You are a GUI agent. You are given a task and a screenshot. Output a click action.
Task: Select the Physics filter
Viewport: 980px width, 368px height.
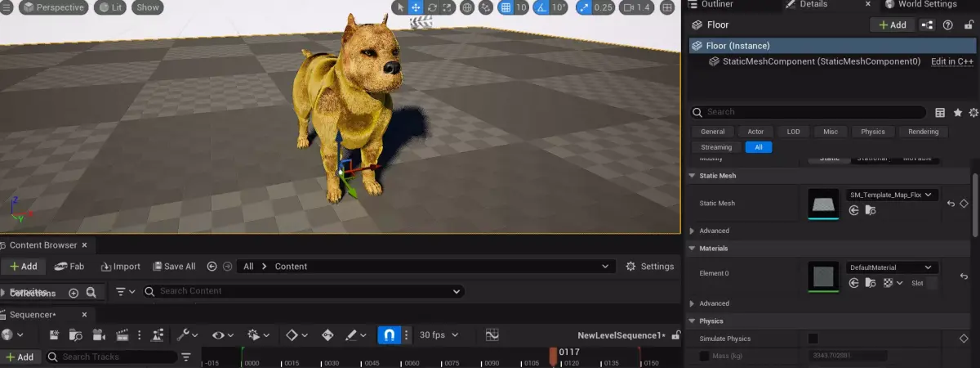click(872, 132)
